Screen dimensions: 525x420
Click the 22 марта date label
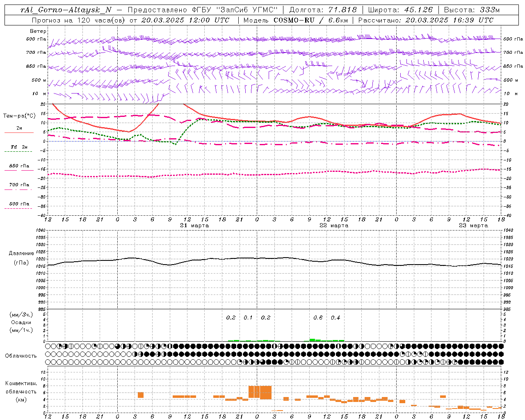(334, 226)
